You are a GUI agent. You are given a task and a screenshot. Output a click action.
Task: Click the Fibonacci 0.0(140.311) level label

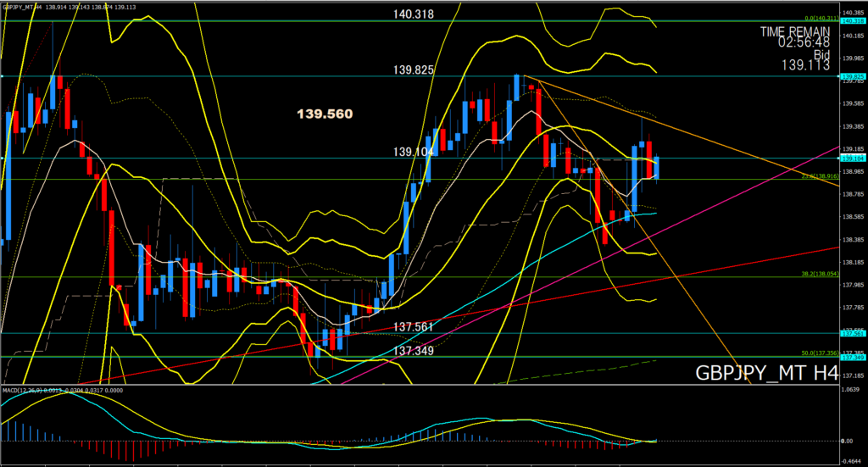[x=821, y=19]
